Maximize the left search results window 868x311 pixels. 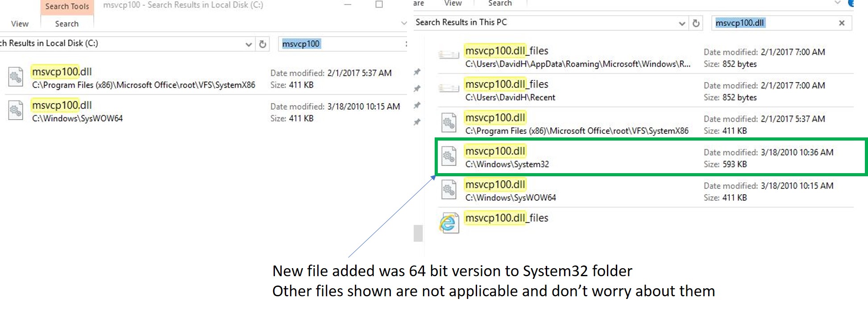(379, 4)
